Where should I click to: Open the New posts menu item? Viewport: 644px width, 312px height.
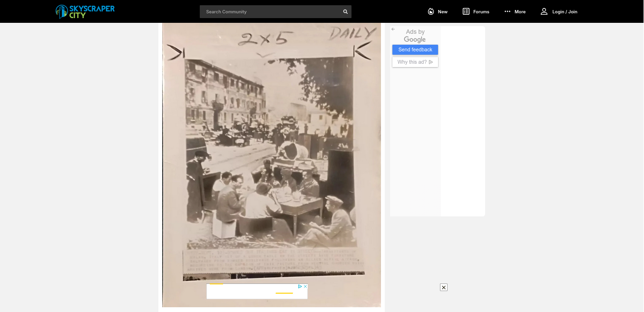pos(442,12)
